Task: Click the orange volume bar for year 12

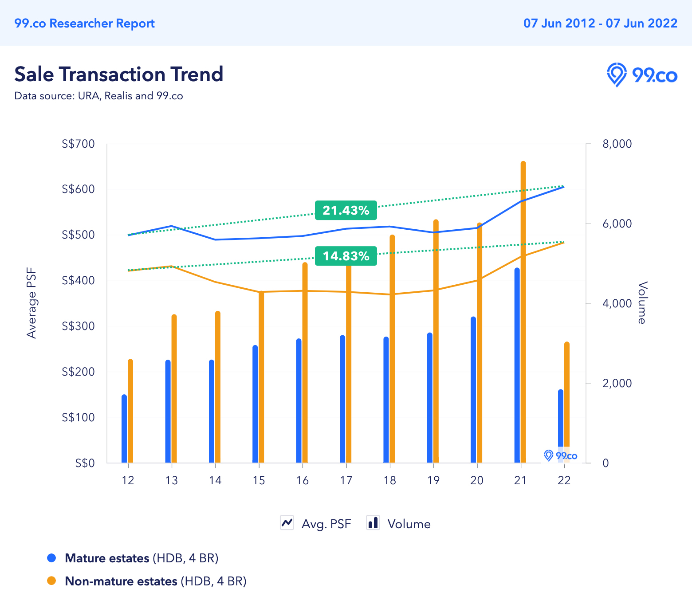Action: 130,411
